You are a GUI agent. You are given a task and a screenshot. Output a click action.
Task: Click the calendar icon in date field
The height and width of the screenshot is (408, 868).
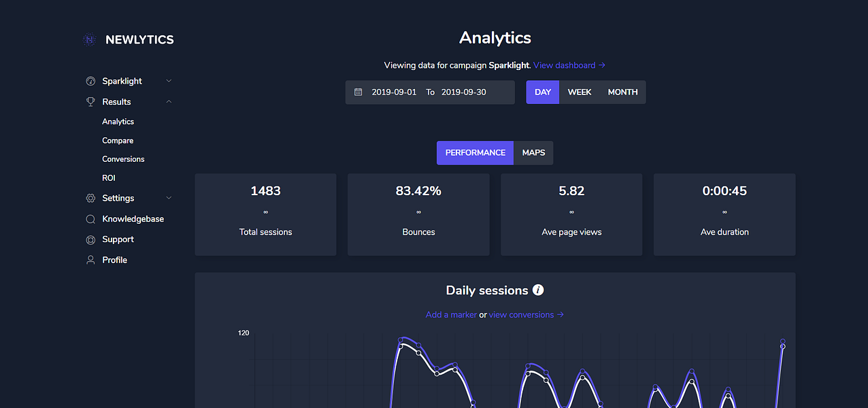[358, 92]
